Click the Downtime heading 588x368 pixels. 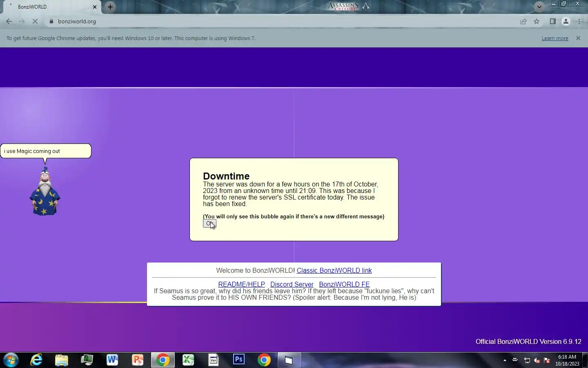click(x=226, y=176)
